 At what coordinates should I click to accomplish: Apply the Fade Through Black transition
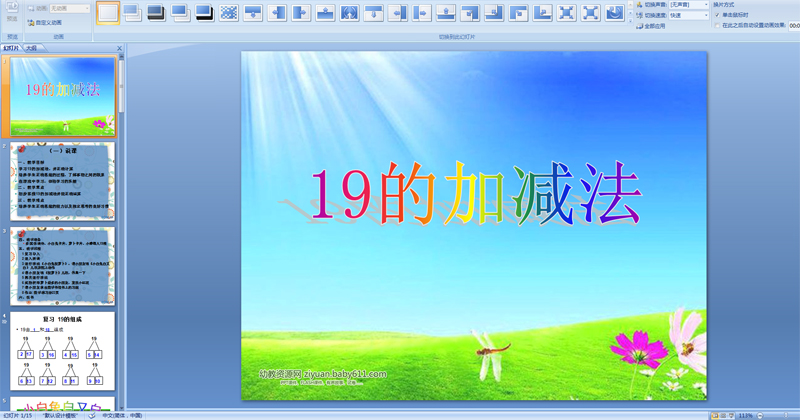point(156,13)
